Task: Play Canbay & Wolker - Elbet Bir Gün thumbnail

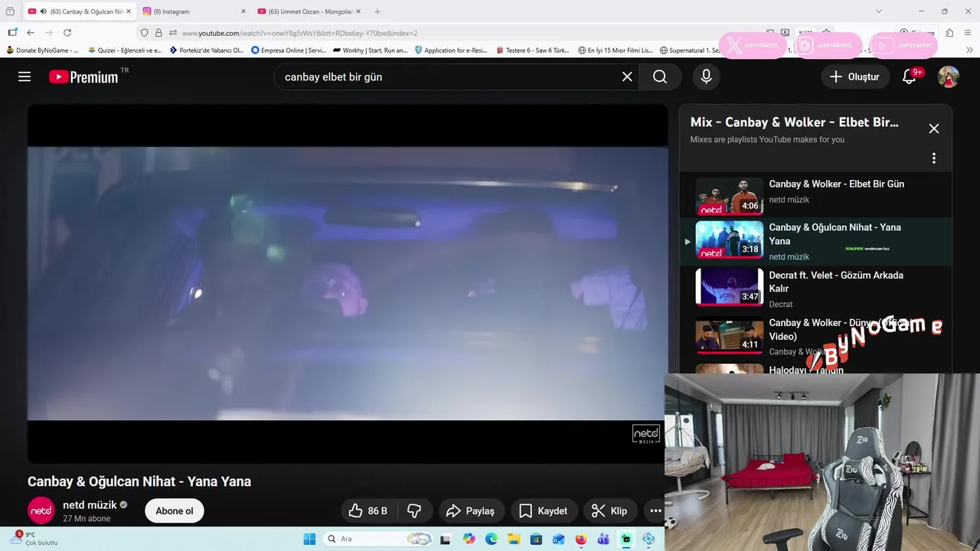Action: (730, 196)
